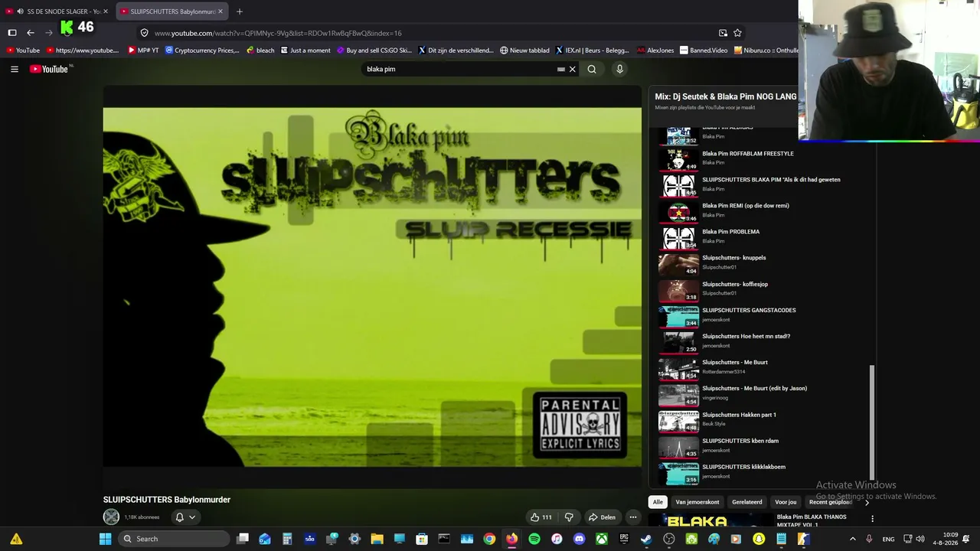This screenshot has width=980, height=551.
Task: Dislike the video with thumbs-down icon
Action: pyautogui.click(x=569, y=517)
